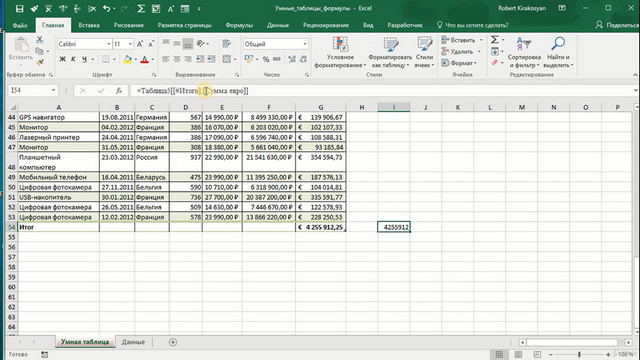Open Сортировка и фильтр dropdown
640x360 pixels.
[524, 52]
